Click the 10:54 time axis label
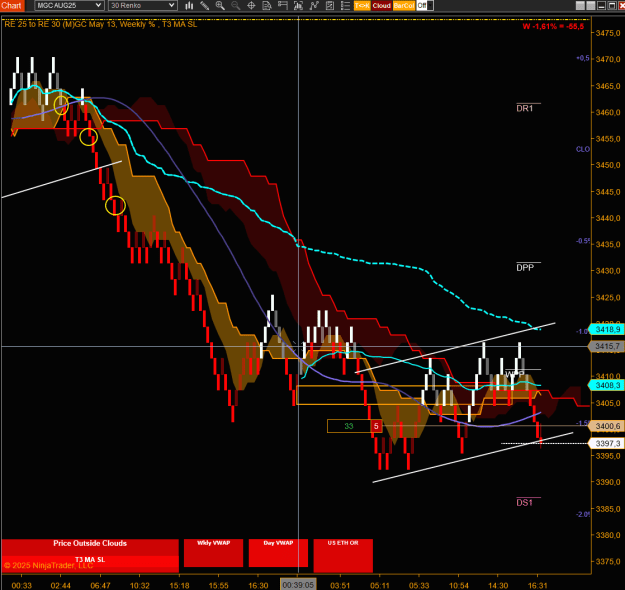The width and height of the screenshot is (625, 590). coord(458,585)
